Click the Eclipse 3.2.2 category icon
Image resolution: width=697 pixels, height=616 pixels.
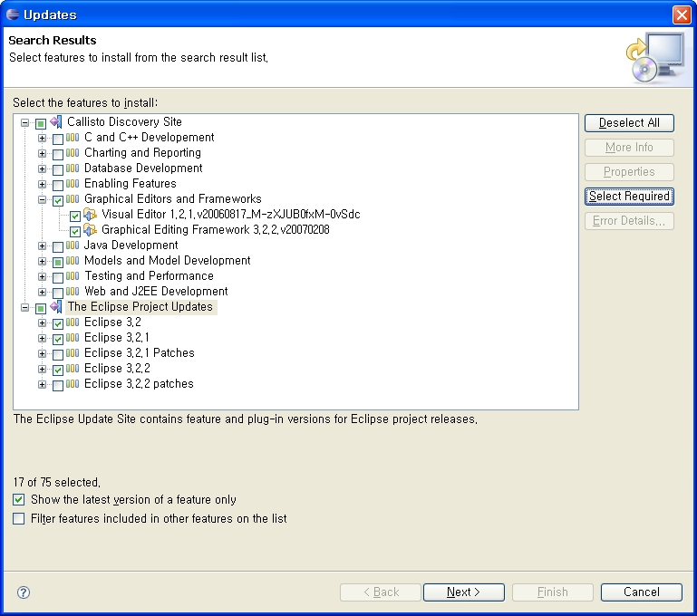[x=73, y=368]
